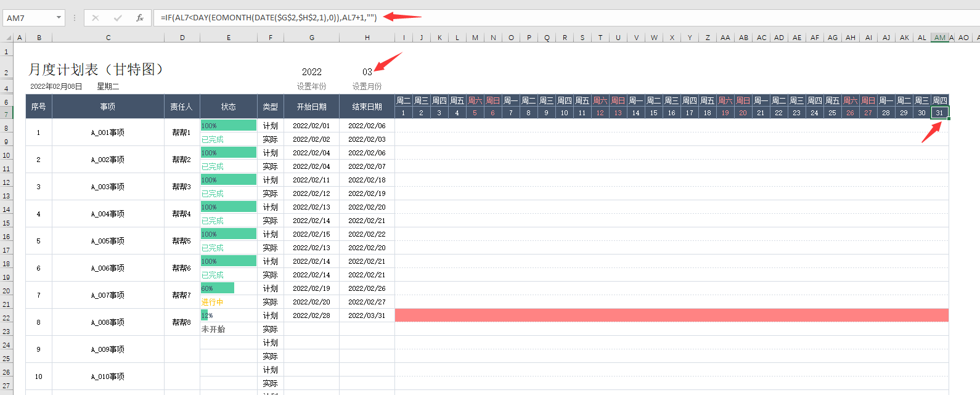Select column AM header
Image resolution: width=980 pixels, height=395 pixels.
(940, 38)
